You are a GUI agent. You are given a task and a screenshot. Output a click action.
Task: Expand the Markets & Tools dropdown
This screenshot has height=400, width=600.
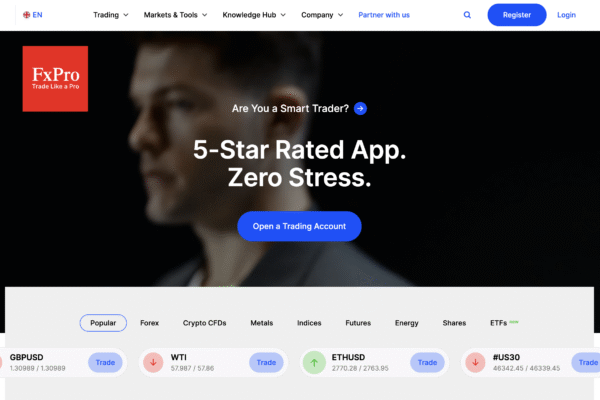click(x=175, y=15)
